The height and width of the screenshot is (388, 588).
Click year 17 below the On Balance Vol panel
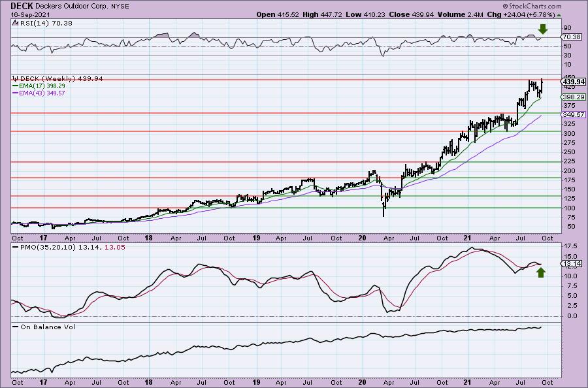(x=44, y=382)
